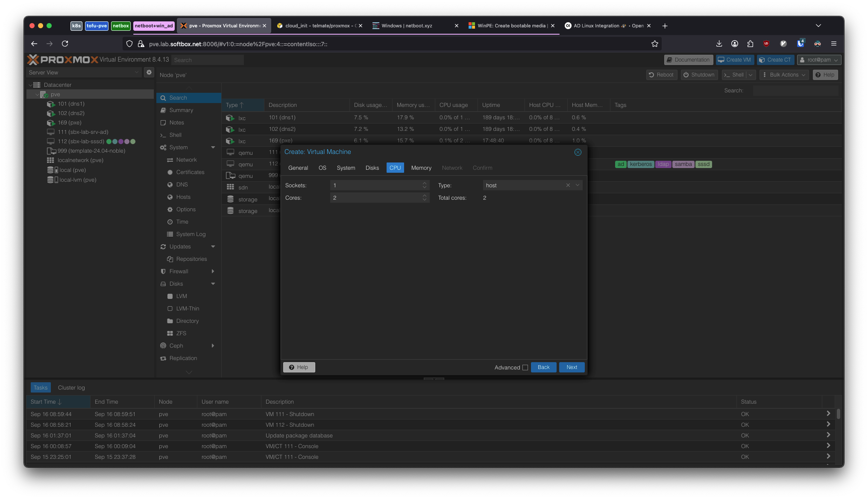The width and height of the screenshot is (868, 499).
Task: Increase Cores using the up stepper arrow
Action: point(424,195)
